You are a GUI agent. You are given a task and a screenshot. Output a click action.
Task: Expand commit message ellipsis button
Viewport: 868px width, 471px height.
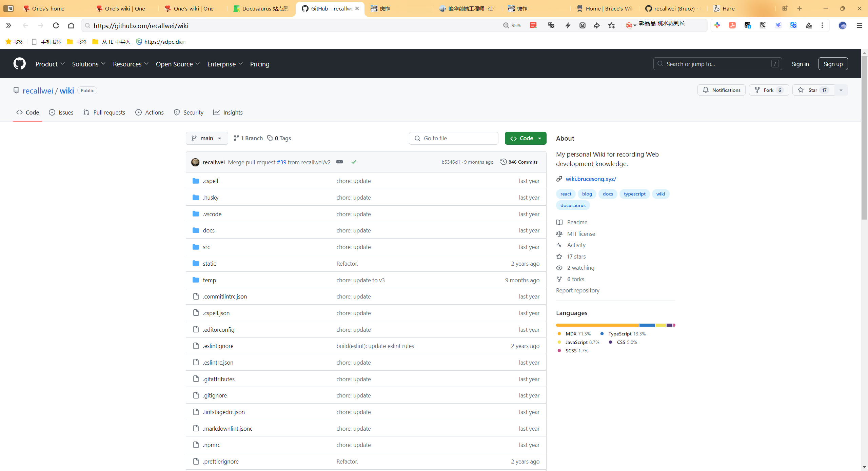[339, 162]
